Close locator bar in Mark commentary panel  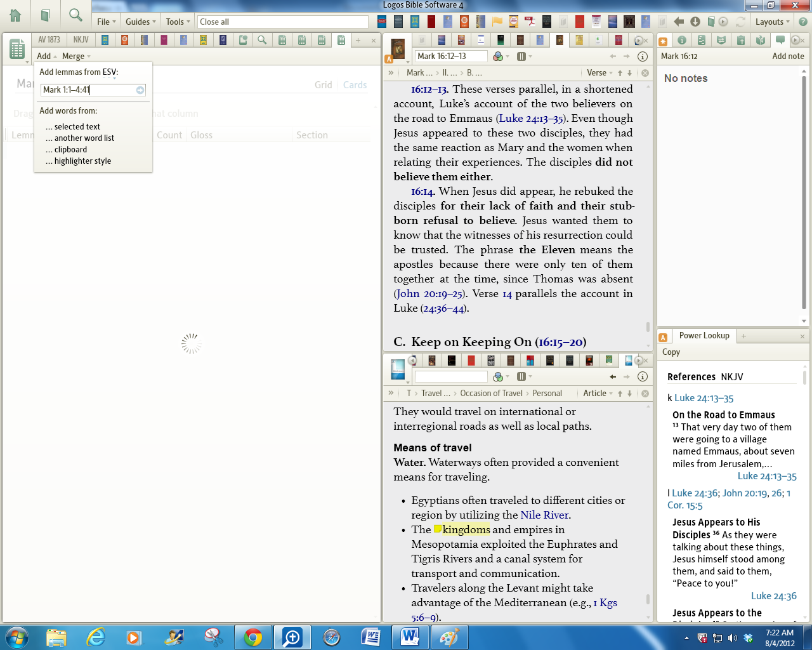645,73
